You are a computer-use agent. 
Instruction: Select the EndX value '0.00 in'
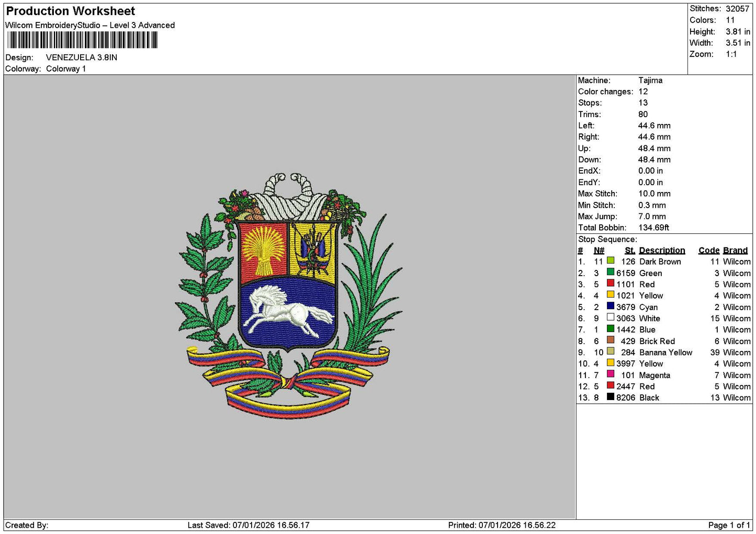pyautogui.click(x=650, y=171)
